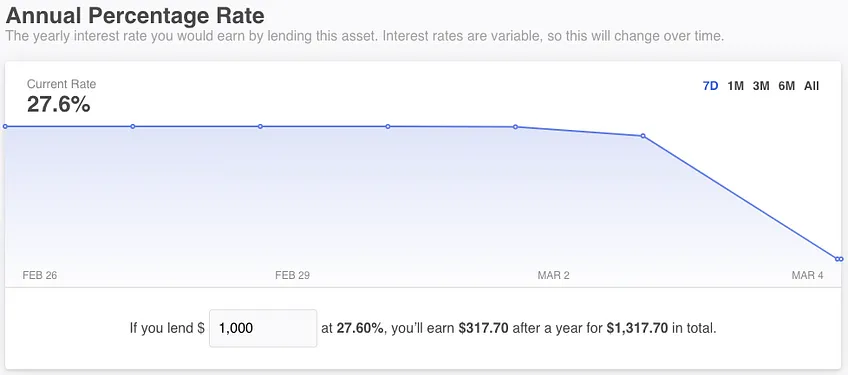
Task: Click the Annual Percentage Rate heading
Action: tap(135, 16)
